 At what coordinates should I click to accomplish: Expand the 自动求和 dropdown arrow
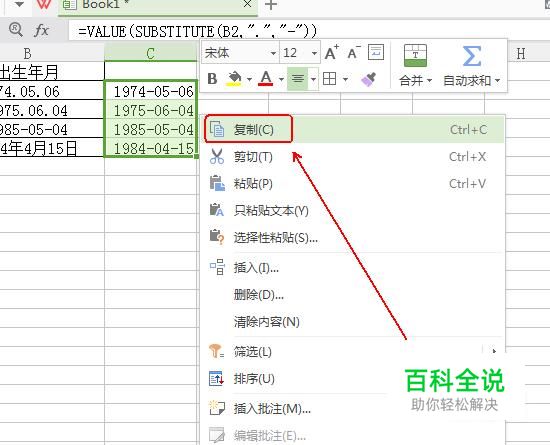(x=497, y=81)
